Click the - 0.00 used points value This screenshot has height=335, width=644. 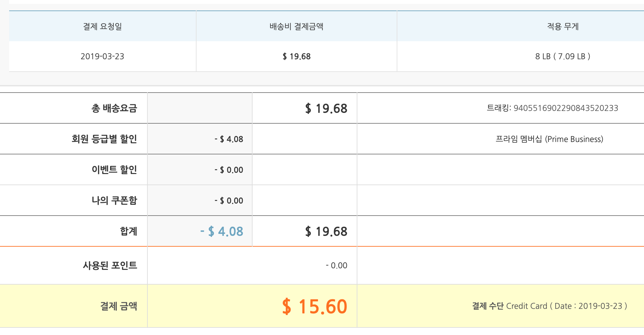tap(336, 265)
